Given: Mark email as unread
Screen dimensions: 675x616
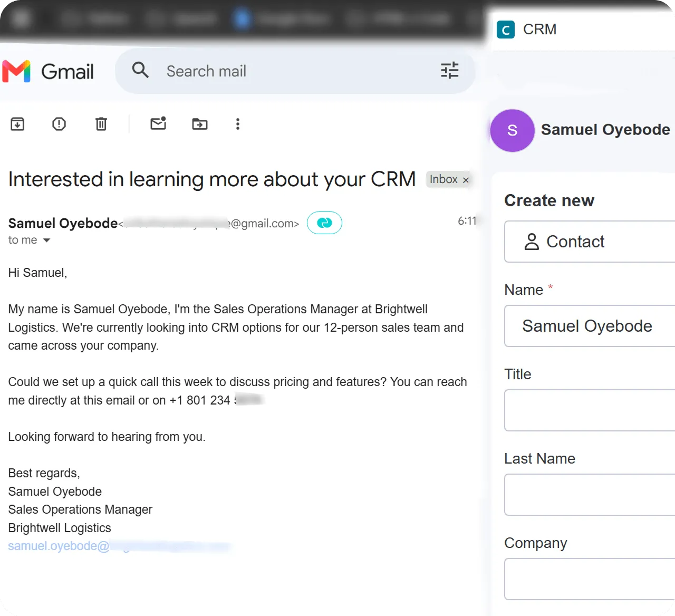Looking at the screenshot, I should point(158,123).
